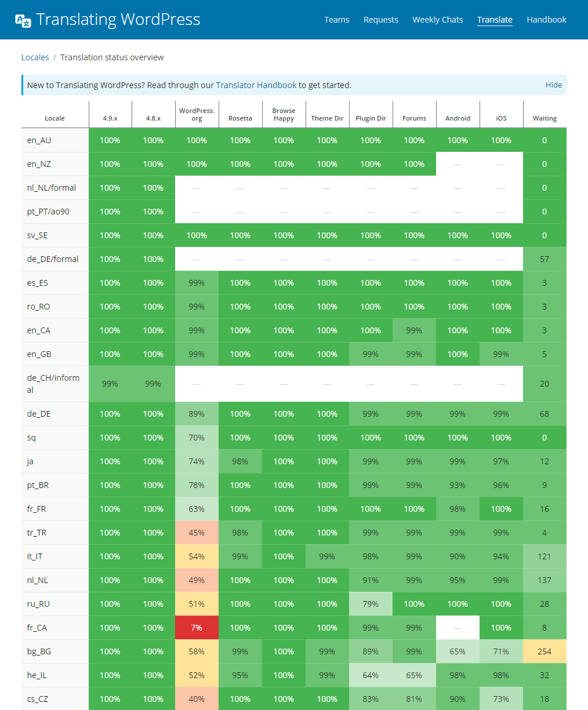Go to the Requests page
Image resolution: width=588 pixels, height=710 pixels.
click(381, 20)
